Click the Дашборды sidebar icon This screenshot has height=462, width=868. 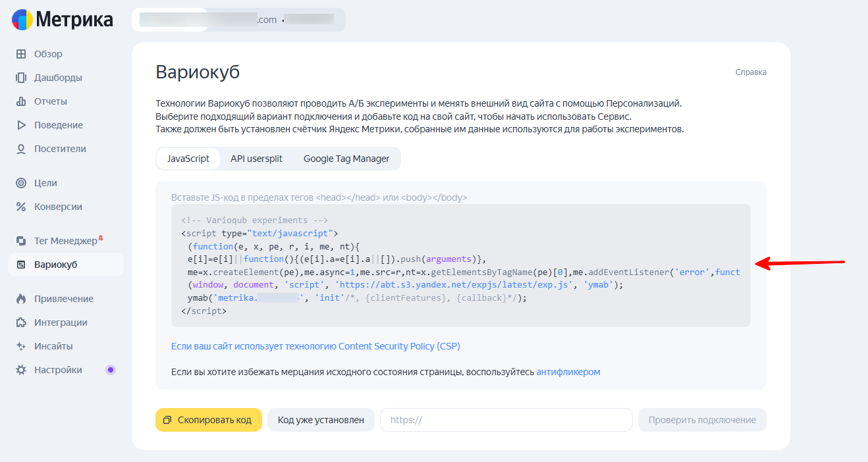point(21,78)
